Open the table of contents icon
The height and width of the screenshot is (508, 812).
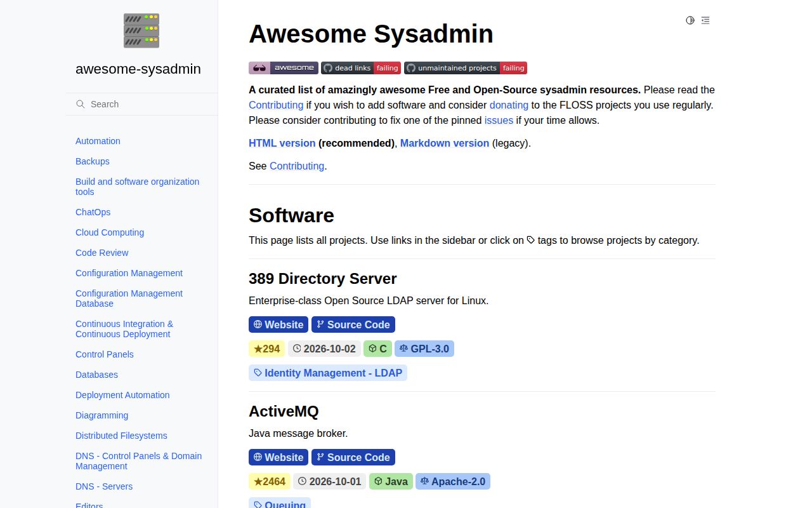[x=705, y=20]
